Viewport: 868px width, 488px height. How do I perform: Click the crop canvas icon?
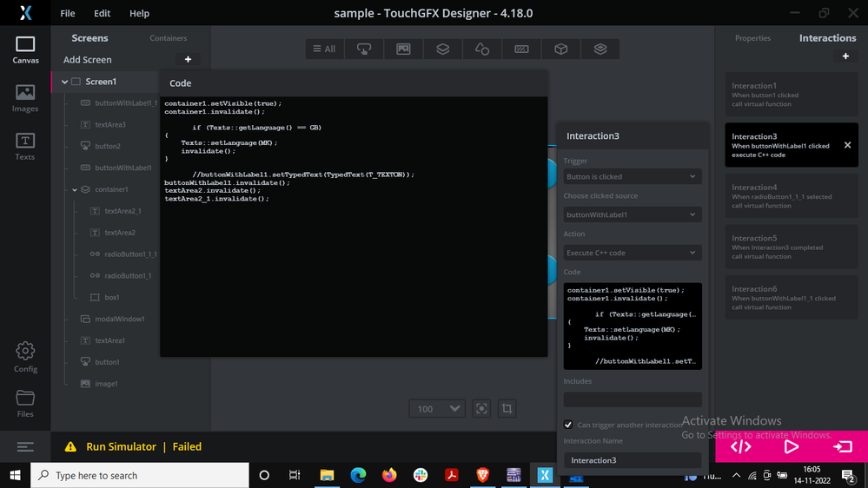coord(507,409)
